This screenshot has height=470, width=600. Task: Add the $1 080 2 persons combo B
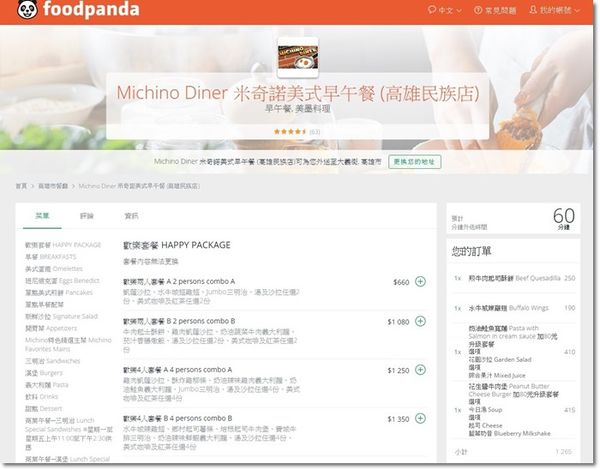pos(419,321)
